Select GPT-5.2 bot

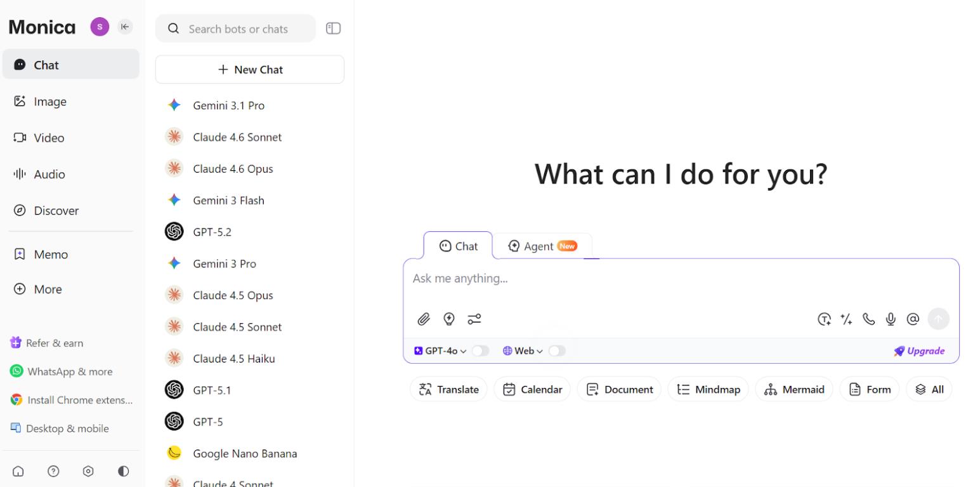pyautogui.click(x=250, y=232)
